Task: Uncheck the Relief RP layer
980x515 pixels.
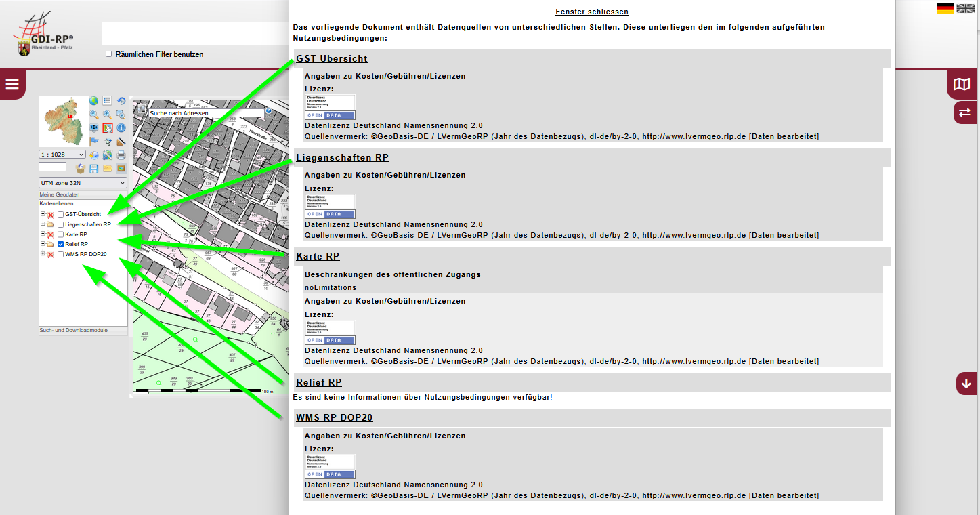Action: point(61,244)
